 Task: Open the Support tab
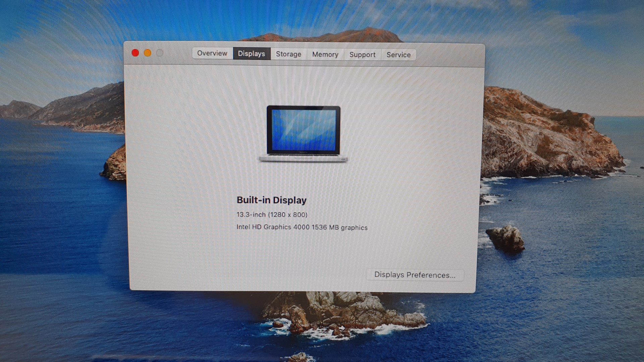click(362, 55)
